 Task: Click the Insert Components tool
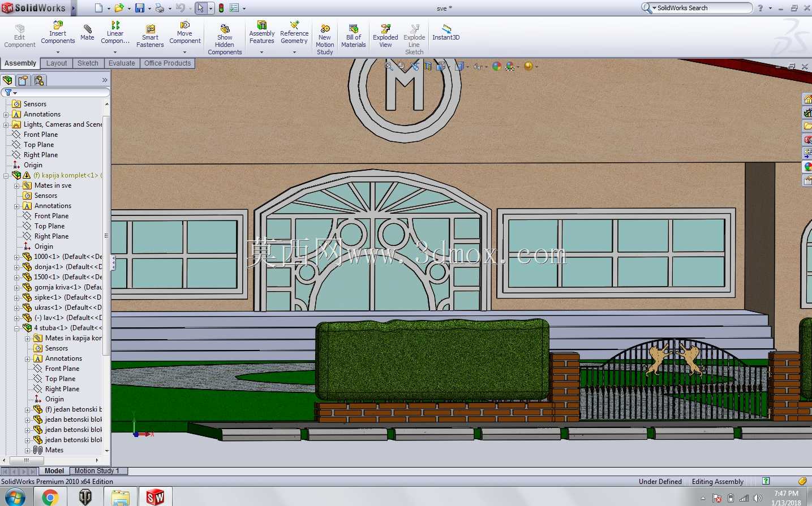click(58, 33)
